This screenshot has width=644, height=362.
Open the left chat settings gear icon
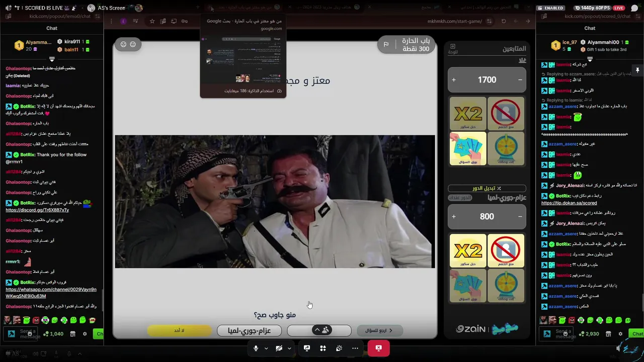(85, 334)
